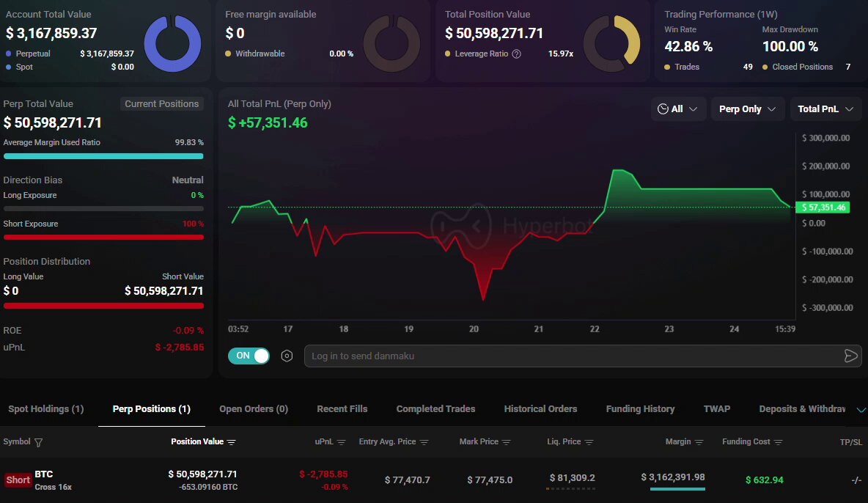Sort using the Entry Avg. Price icon
This screenshot has width=868, height=503.
coord(424,442)
